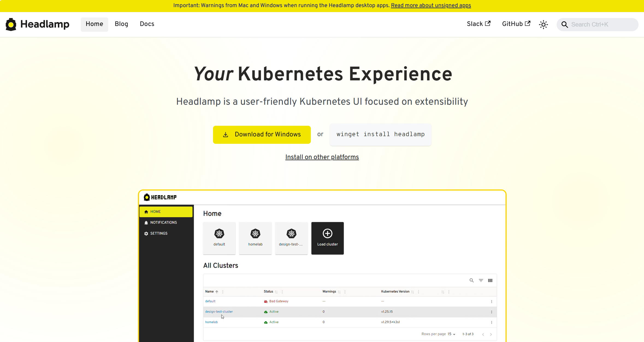Follow the Read more about unsigned apps link
The width and height of the screenshot is (644, 342).
coord(431,5)
